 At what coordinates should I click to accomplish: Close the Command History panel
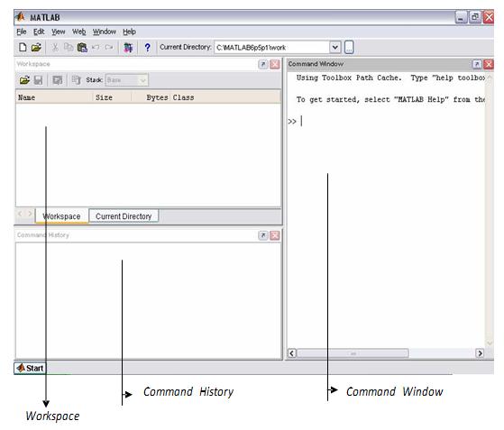point(274,235)
